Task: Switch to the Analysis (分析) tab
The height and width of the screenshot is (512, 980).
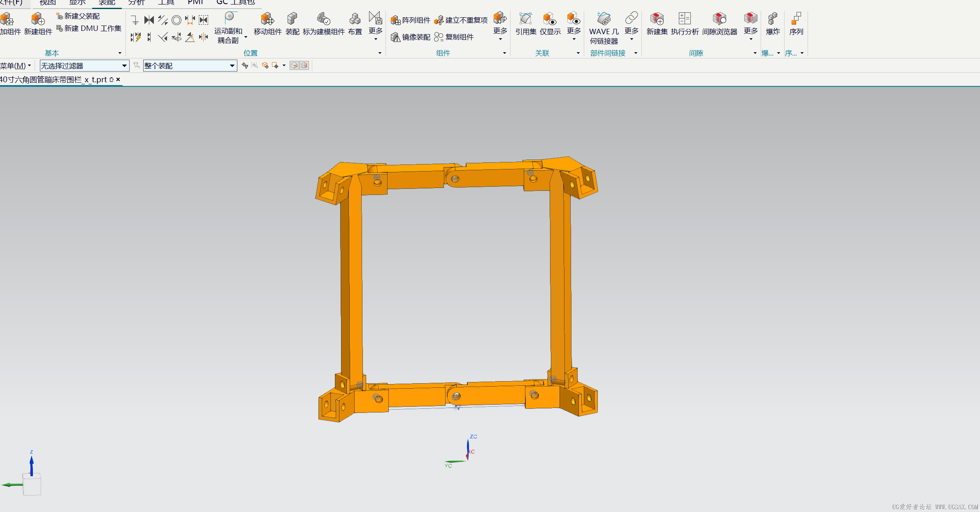Action: point(136,2)
